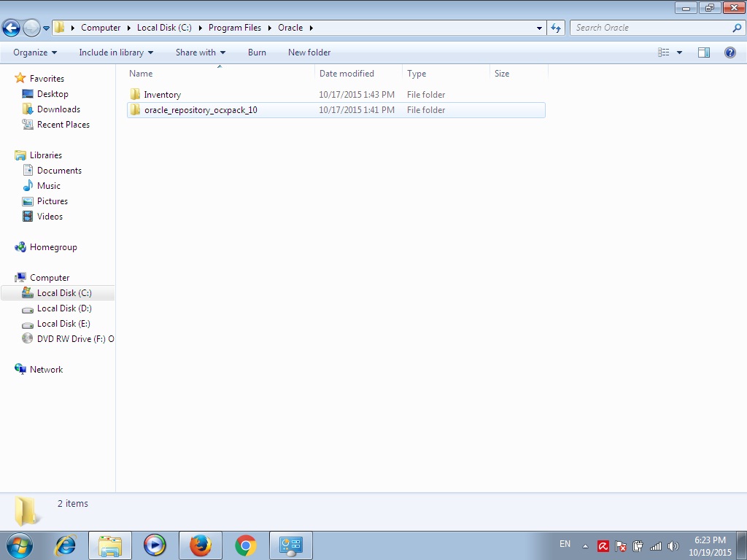
Task: Click the volume speaker tray icon
Action: pos(673,546)
